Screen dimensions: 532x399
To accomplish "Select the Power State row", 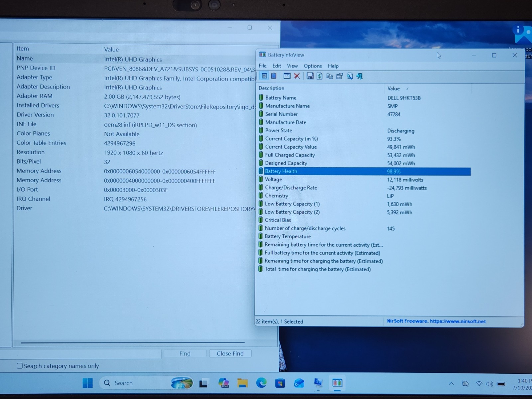I will [364, 131].
